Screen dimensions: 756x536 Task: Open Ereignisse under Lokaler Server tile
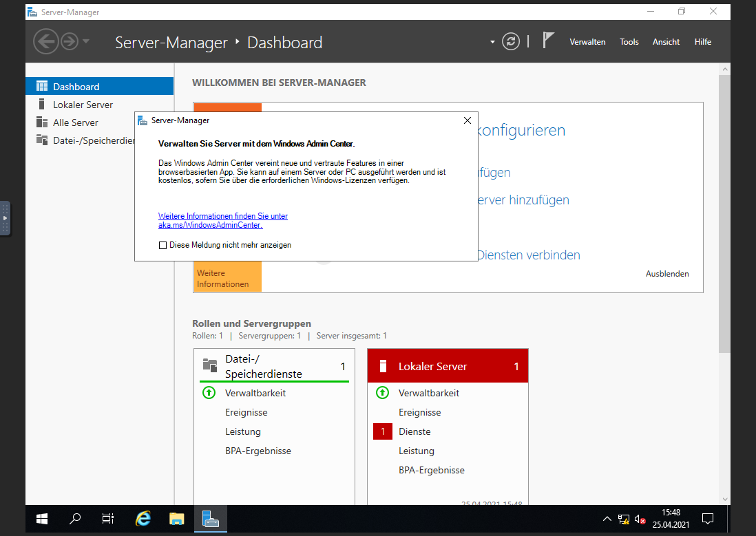[x=420, y=413]
